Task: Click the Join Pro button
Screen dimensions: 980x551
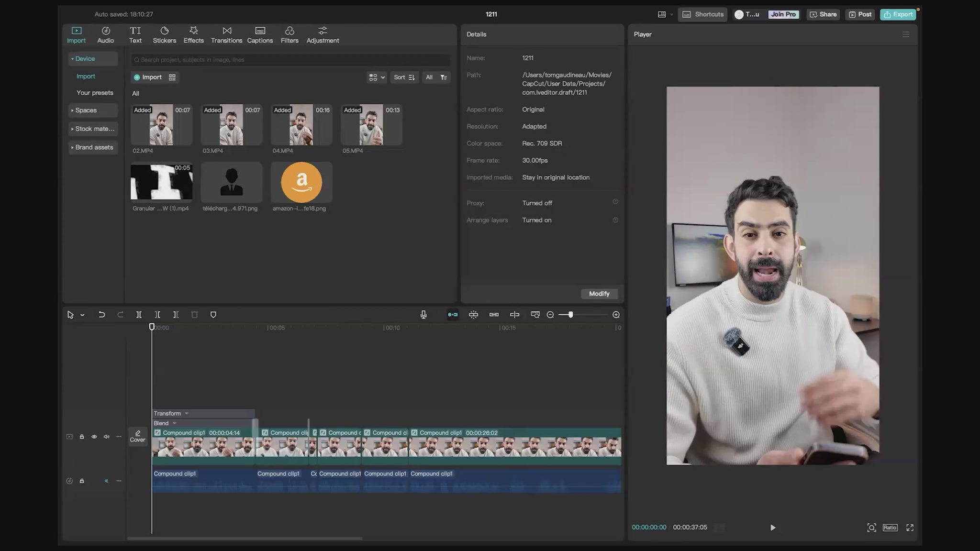Action: (783, 14)
